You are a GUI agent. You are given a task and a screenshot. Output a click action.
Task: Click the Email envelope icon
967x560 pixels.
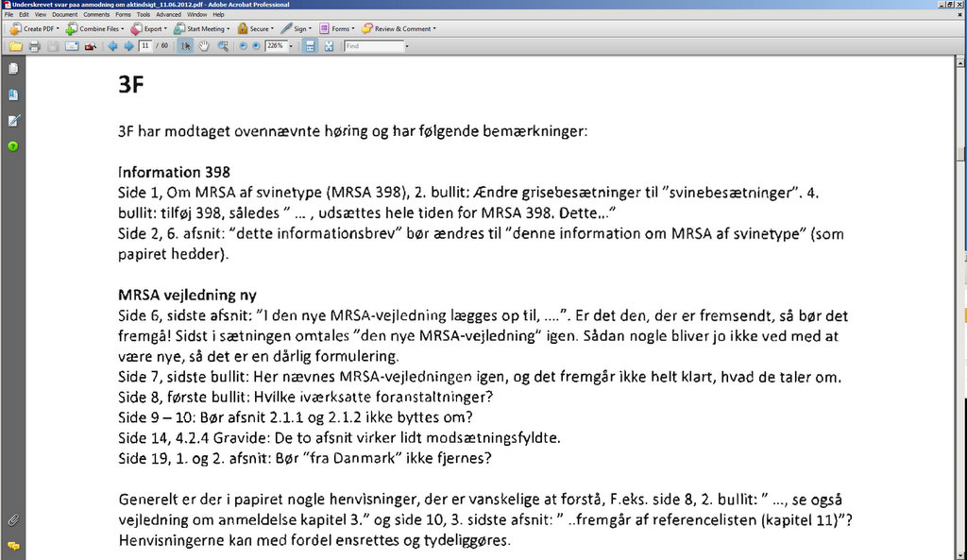tap(72, 46)
